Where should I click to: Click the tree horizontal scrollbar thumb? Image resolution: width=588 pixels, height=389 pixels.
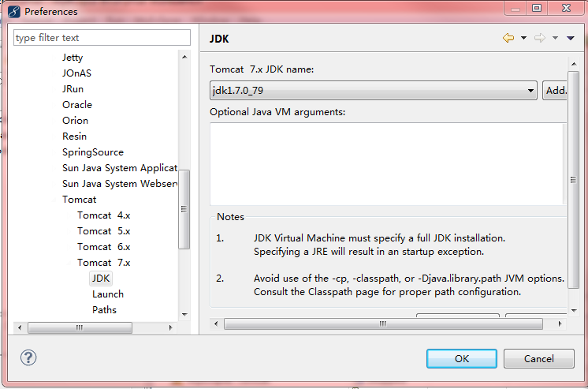point(80,327)
